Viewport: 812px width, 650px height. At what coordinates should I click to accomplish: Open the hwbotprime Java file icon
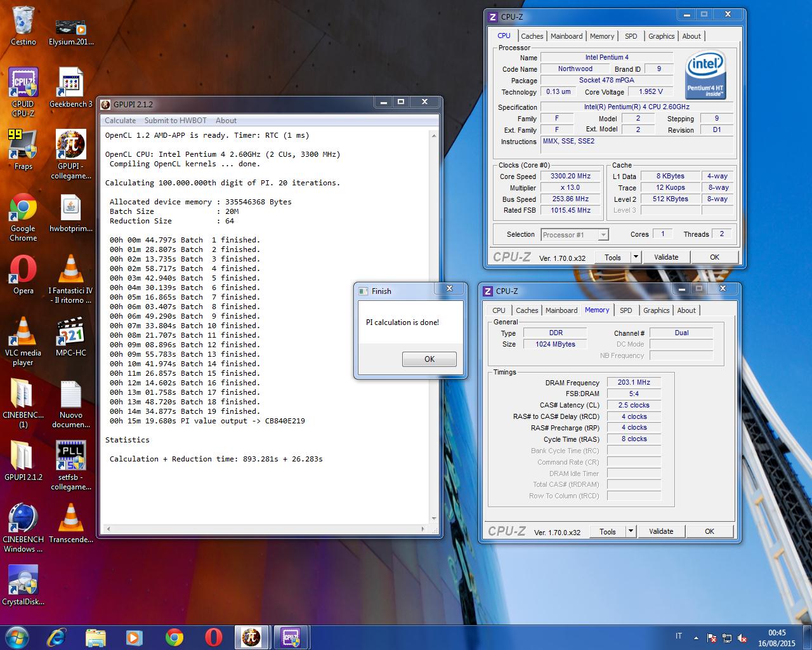tap(71, 212)
